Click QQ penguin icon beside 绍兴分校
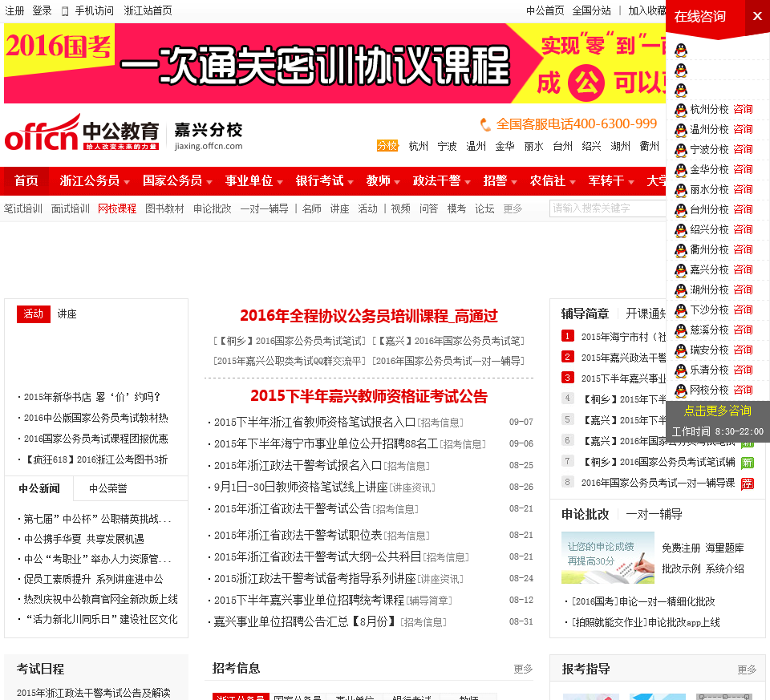The image size is (770, 700). 681,230
